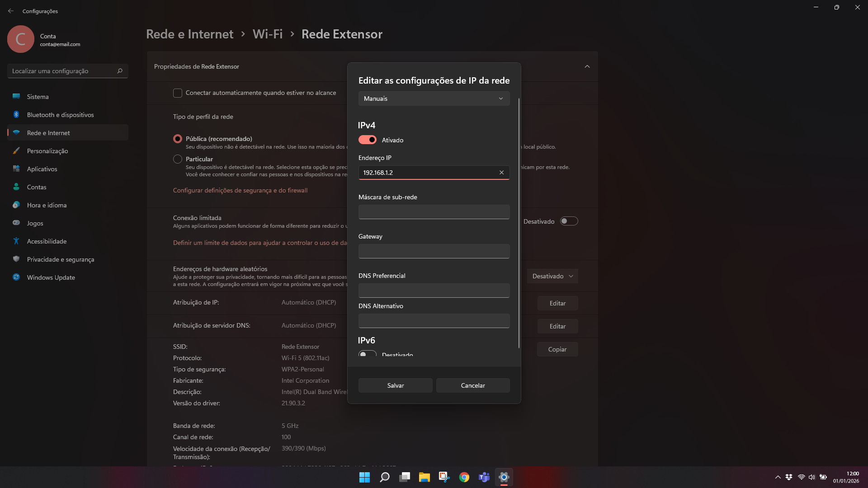This screenshot has width=868, height=488.
Task: Open Google Chrome from taskbar
Action: 464,477
